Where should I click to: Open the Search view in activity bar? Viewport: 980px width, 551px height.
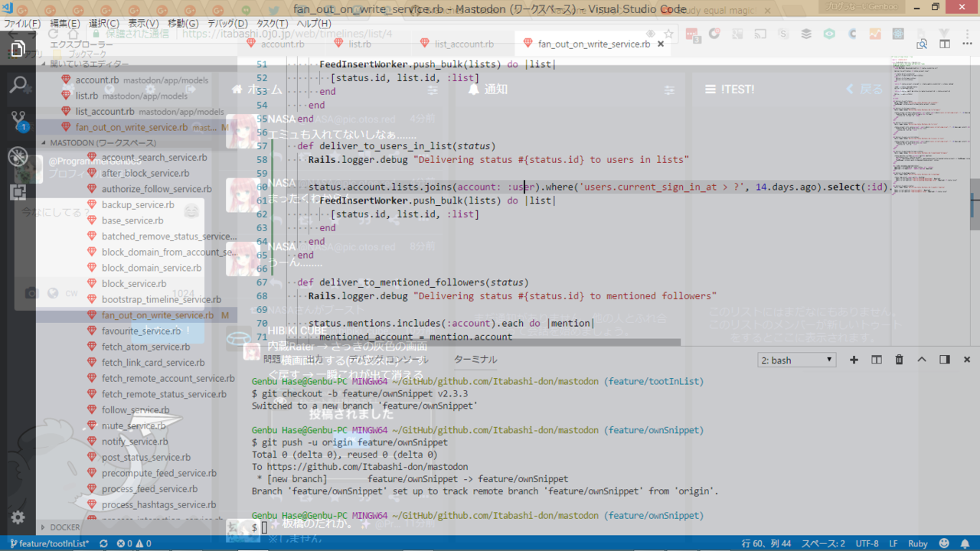tap(18, 84)
